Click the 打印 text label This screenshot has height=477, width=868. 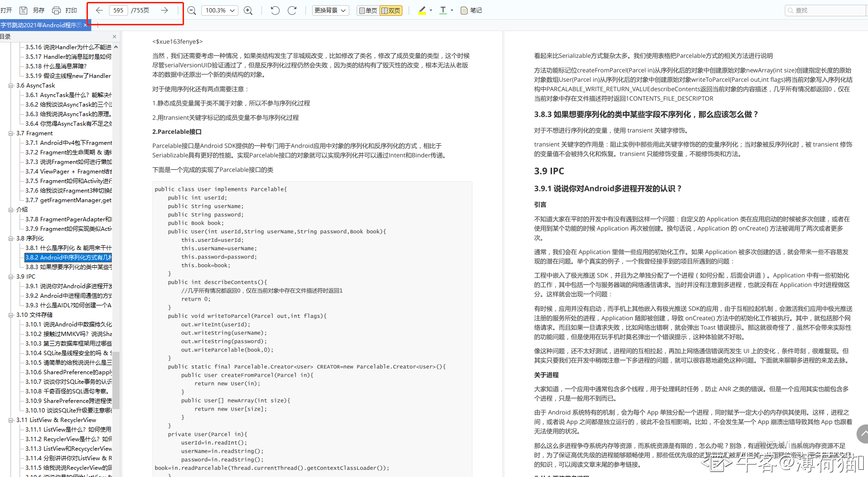tap(71, 11)
